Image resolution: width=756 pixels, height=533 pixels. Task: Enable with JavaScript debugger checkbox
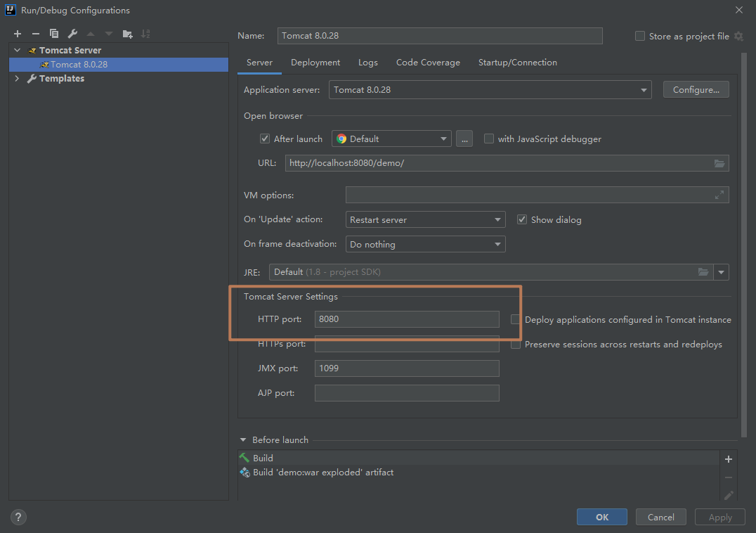(x=489, y=139)
